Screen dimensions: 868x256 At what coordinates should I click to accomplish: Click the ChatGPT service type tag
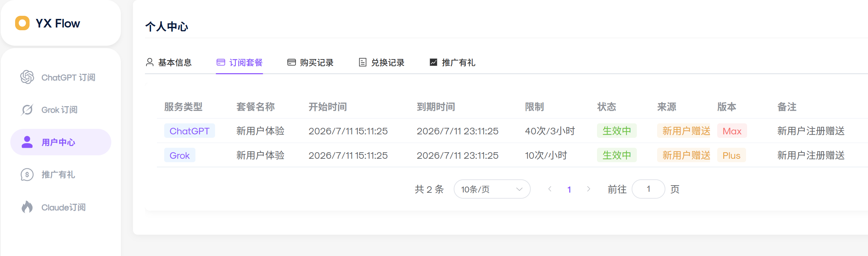click(x=190, y=131)
